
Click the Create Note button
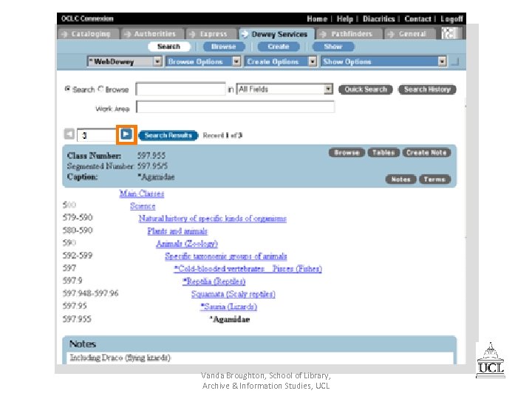[426, 153]
